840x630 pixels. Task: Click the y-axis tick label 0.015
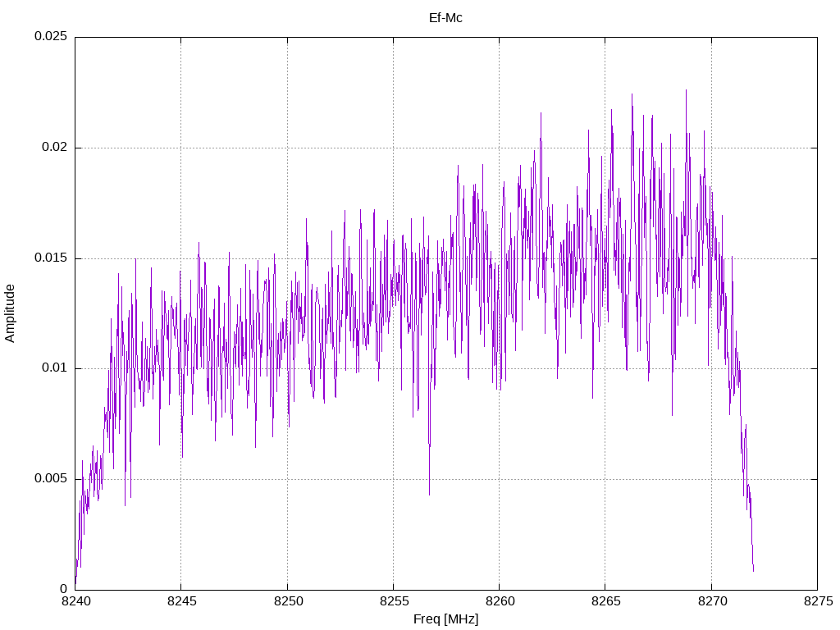[51, 258]
